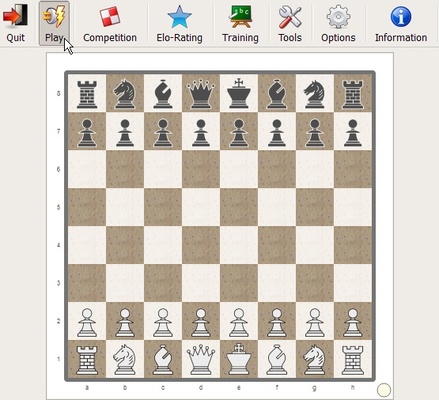439x400 pixels.
Task: Click the empty b4 square
Action: 125,245
